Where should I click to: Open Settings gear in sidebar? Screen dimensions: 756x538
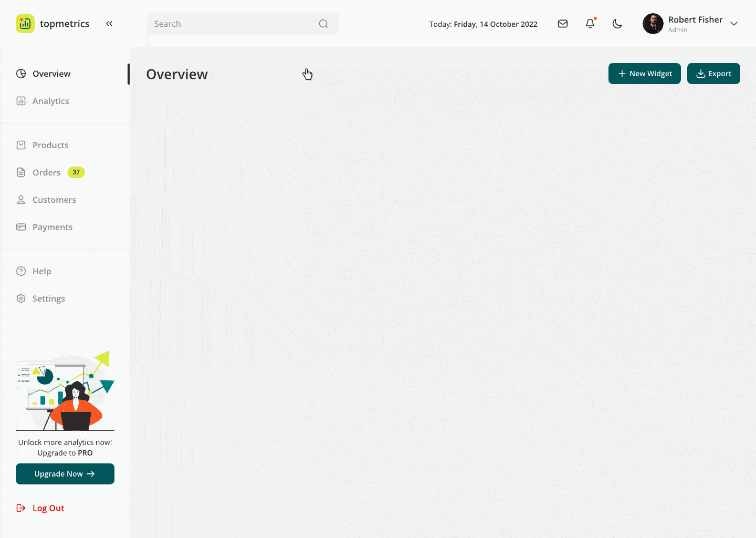click(x=21, y=298)
